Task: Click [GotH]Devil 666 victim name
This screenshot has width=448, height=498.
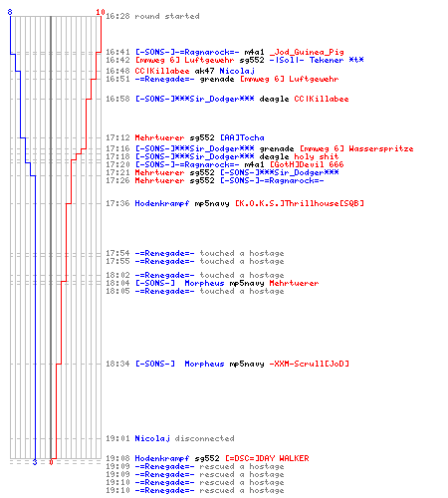Action: click(307, 164)
